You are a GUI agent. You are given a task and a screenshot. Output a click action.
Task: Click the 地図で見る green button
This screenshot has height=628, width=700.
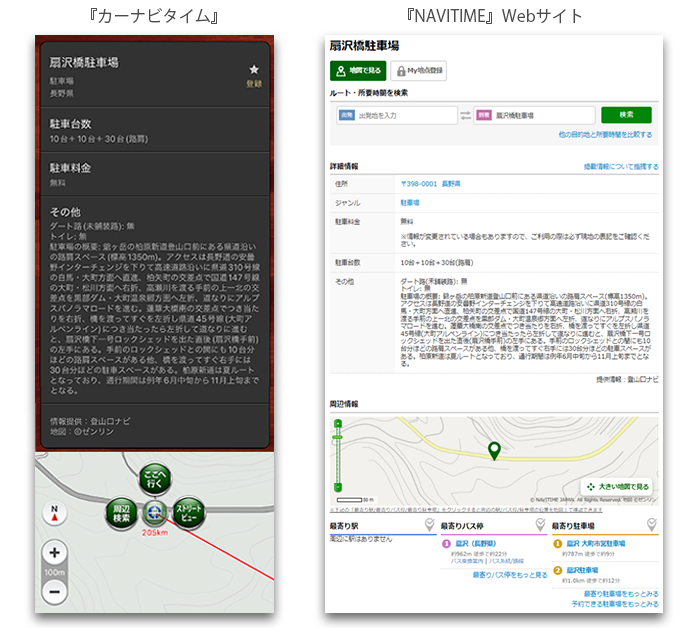click(x=358, y=71)
